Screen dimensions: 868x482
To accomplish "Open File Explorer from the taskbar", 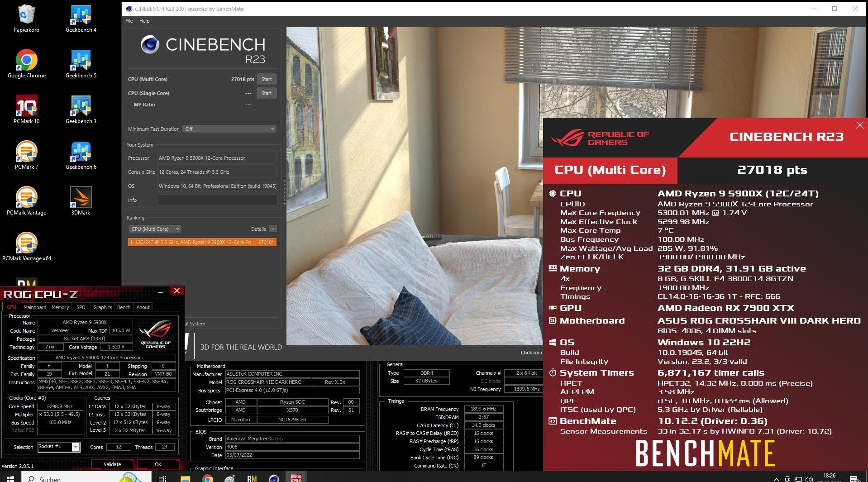I will click(x=186, y=478).
